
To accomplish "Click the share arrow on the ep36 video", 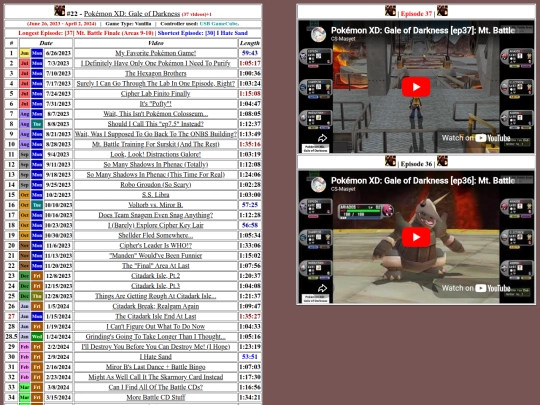I will coord(322,288).
